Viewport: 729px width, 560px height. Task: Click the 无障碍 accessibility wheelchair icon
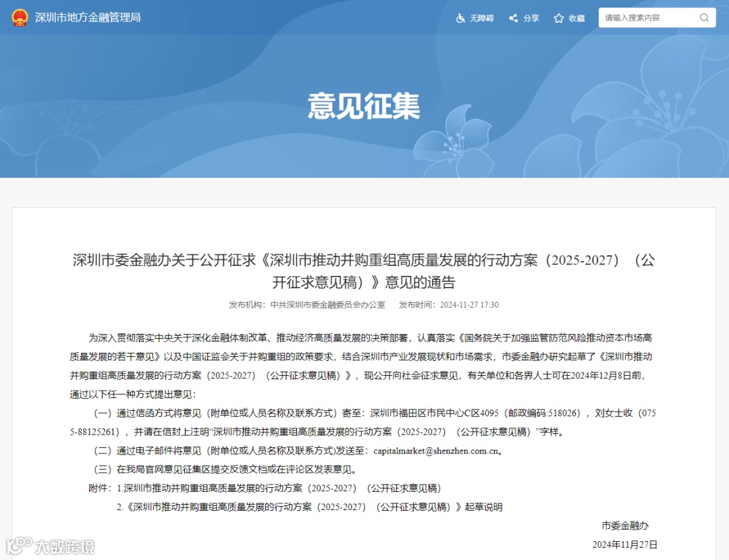pyautogui.click(x=460, y=18)
